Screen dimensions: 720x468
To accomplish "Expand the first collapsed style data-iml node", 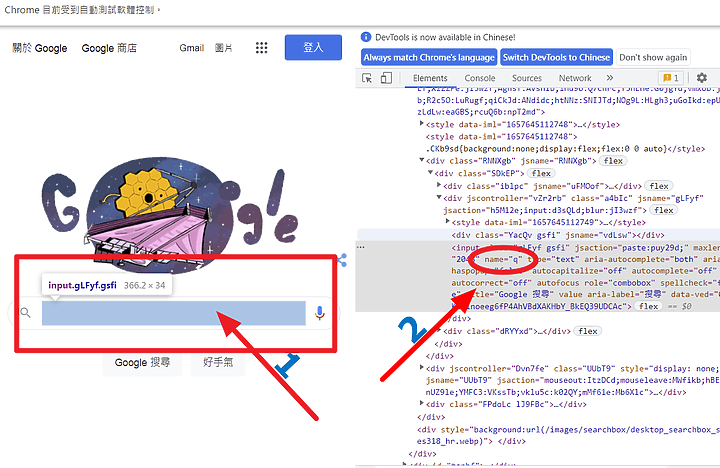I will (422, 124).
